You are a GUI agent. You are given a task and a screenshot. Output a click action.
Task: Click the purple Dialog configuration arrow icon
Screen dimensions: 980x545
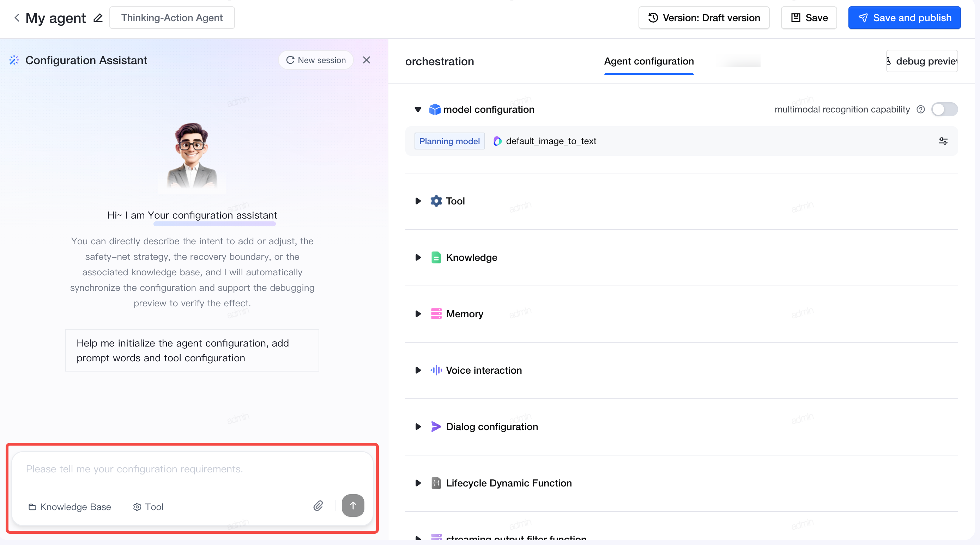pyautogui.click(x=436, y=427)
